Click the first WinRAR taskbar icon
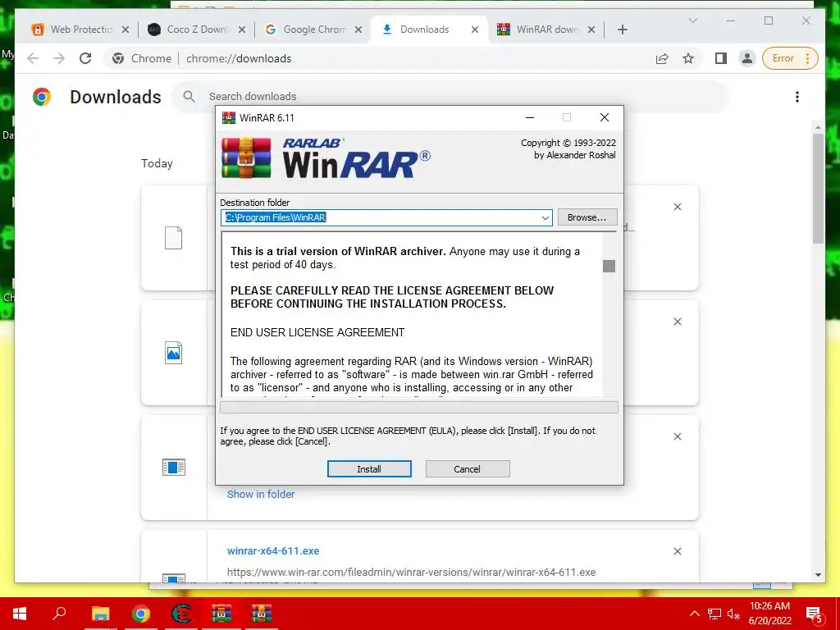 221,614
